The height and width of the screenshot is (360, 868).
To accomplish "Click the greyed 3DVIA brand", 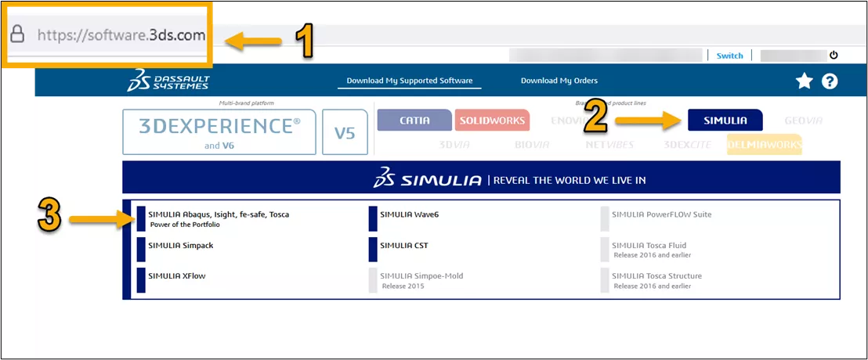I will [x=454, y=145].
